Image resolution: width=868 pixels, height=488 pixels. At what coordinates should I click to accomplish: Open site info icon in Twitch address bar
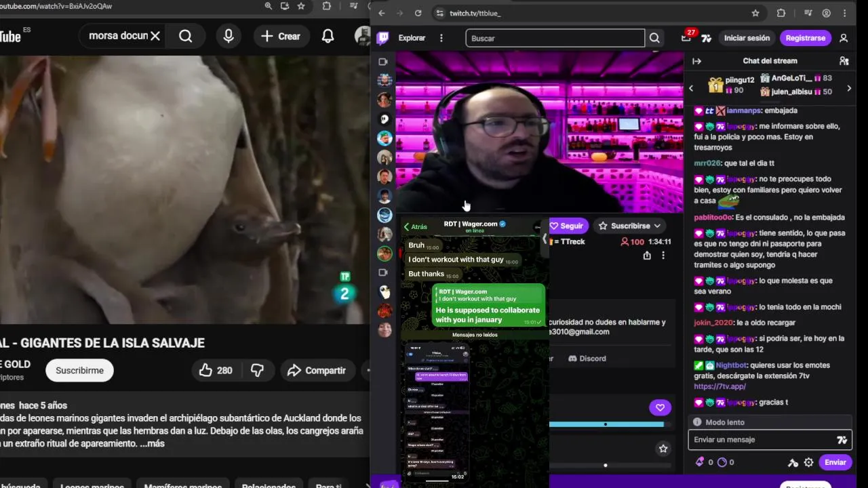click(x=439, y=13)
